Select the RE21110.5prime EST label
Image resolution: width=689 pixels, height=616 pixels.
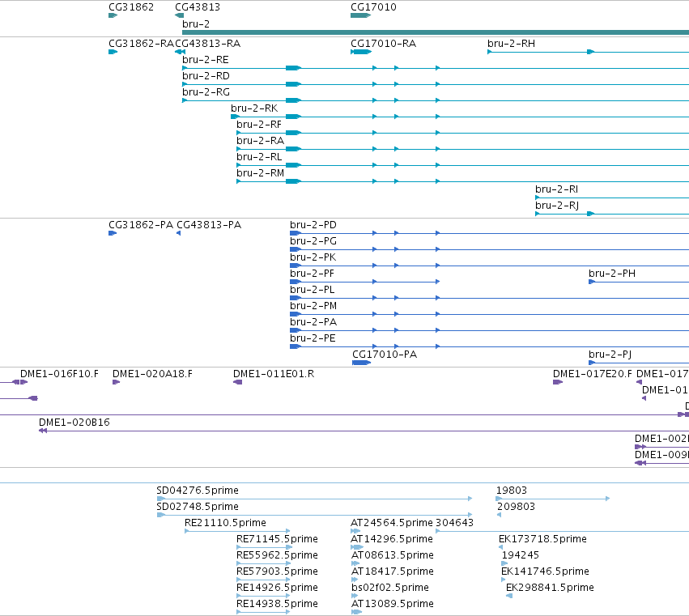(225, 523)
